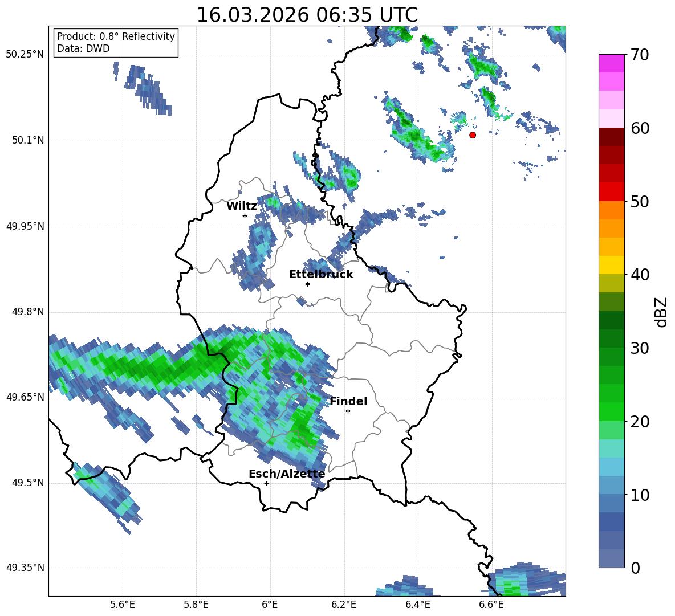The width and height of the screenshot is (675, 616).
Task: Click the Findel city label
Action: click(348, 401)
